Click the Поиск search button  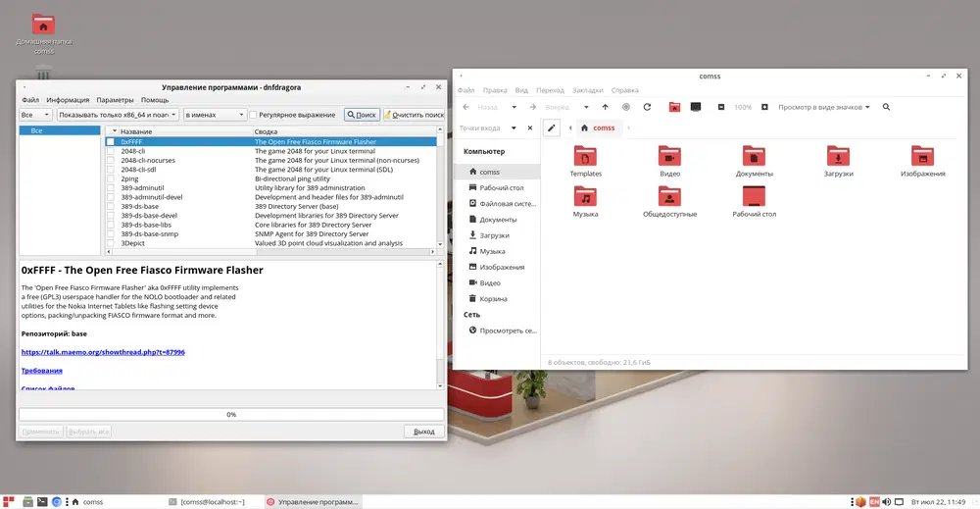(362, 115)
